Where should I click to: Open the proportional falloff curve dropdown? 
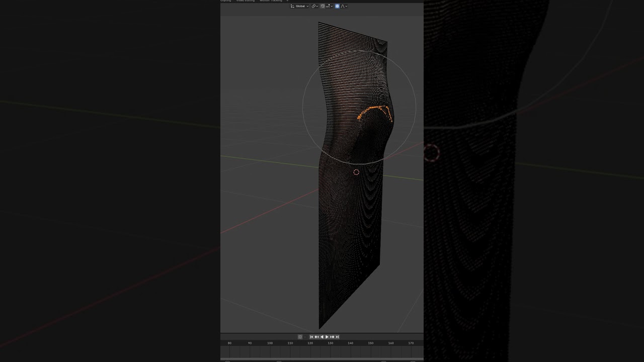coord(344,6)
